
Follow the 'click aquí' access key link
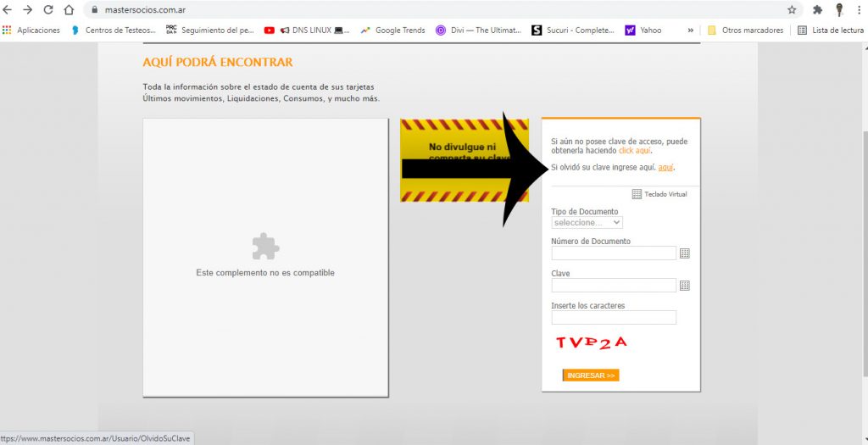coord(634,151)
